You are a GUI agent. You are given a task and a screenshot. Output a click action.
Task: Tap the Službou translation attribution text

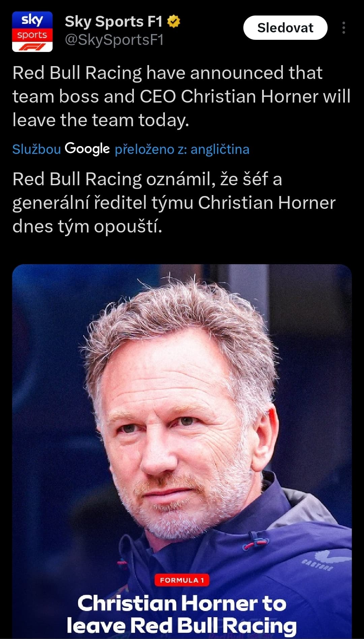[36, 149]
